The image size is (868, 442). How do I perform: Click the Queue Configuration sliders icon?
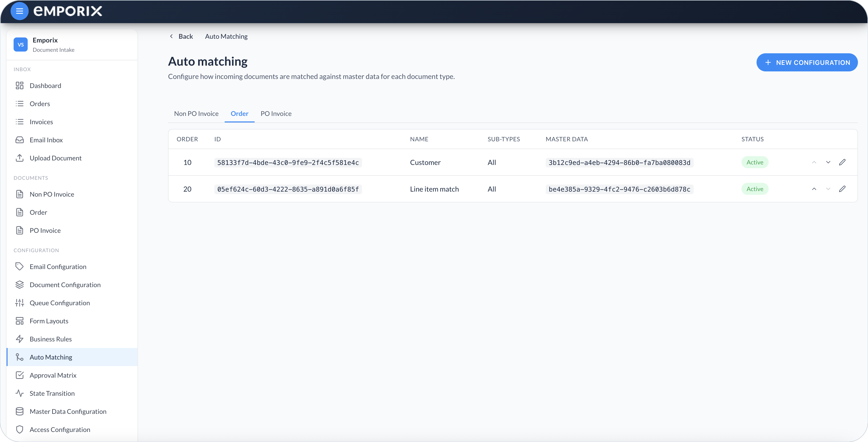pyautogui.click(x=20, y=303)
